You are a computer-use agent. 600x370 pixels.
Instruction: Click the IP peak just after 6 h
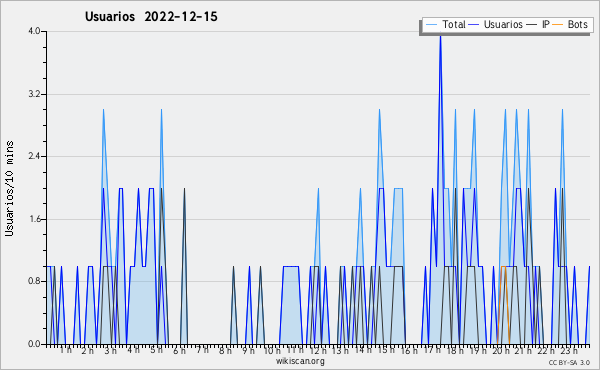184,189
